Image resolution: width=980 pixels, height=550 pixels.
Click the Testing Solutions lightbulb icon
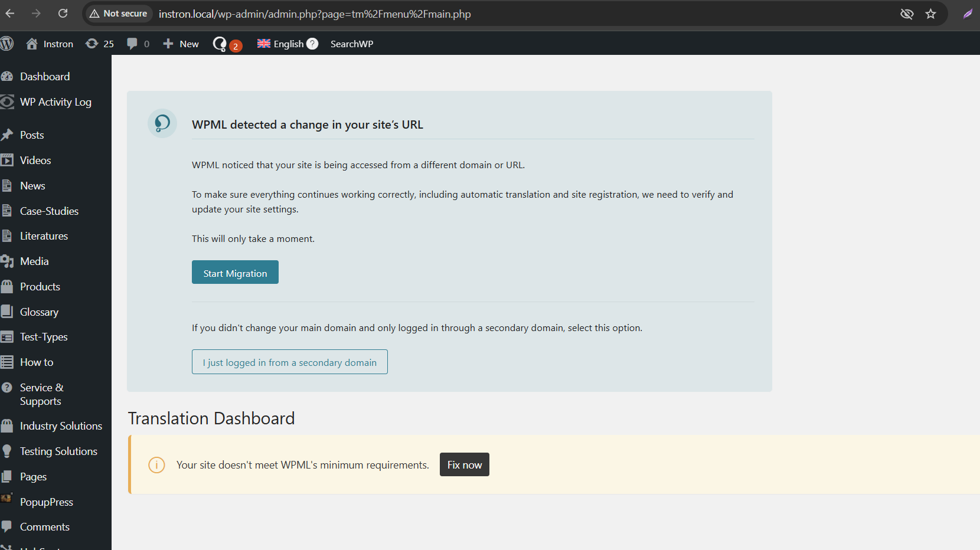click(7, 451)
